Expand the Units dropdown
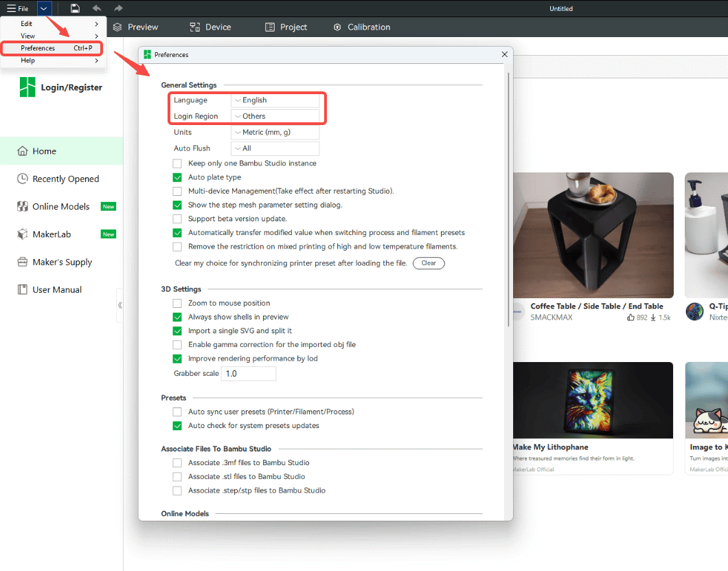This screenshot has width=728, height=571. pyautogui.click(x=275, y=132)
